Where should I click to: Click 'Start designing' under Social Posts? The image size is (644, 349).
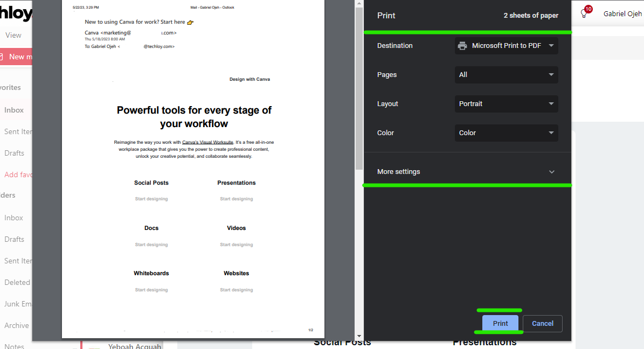click(151, 199)
